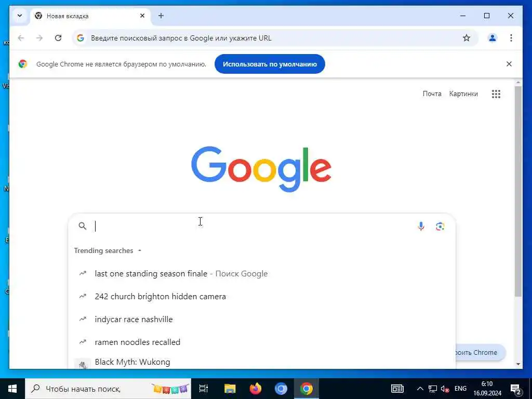Open the Chrome three-dot menu
This screenshot has height=399, width=532.
tap(511, 38)
